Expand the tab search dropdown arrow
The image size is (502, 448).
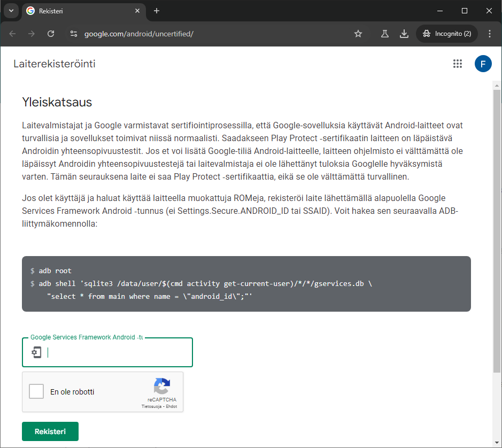point(11,11)
